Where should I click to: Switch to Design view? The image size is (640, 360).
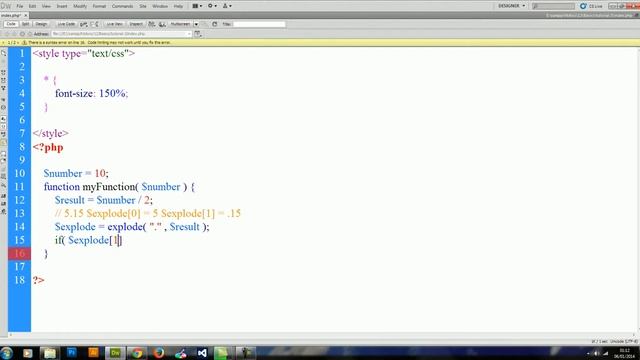click(41, 24)
